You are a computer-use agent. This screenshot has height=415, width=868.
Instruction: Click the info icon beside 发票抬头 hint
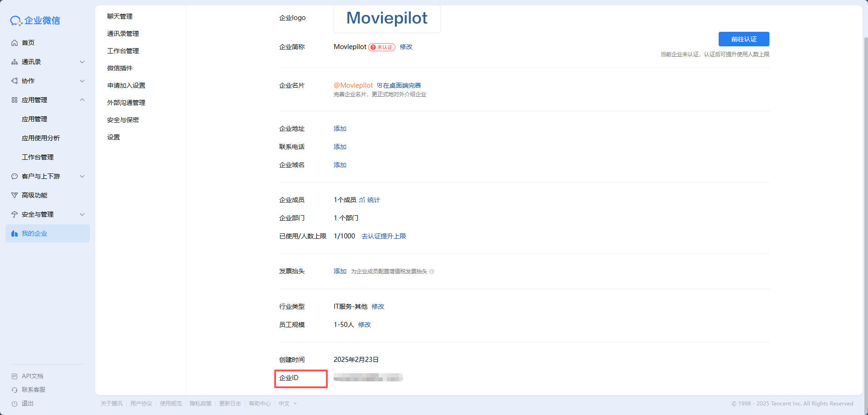(x=432, y=272)
